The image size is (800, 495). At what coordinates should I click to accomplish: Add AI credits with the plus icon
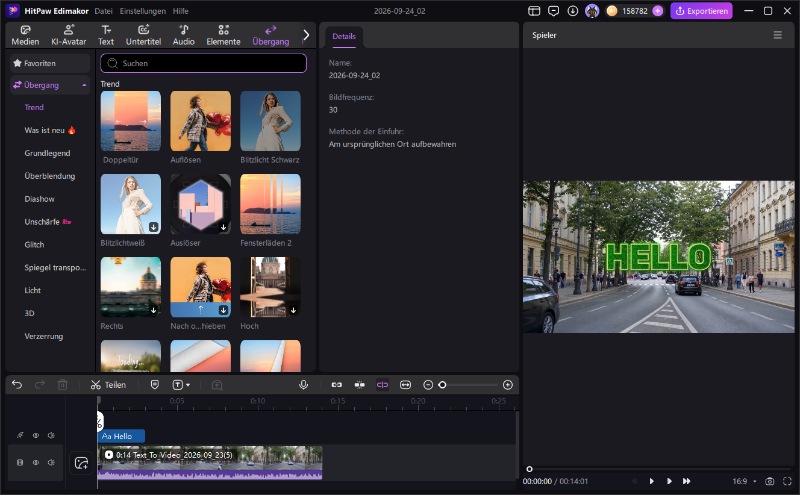click(x=658, y=11)
